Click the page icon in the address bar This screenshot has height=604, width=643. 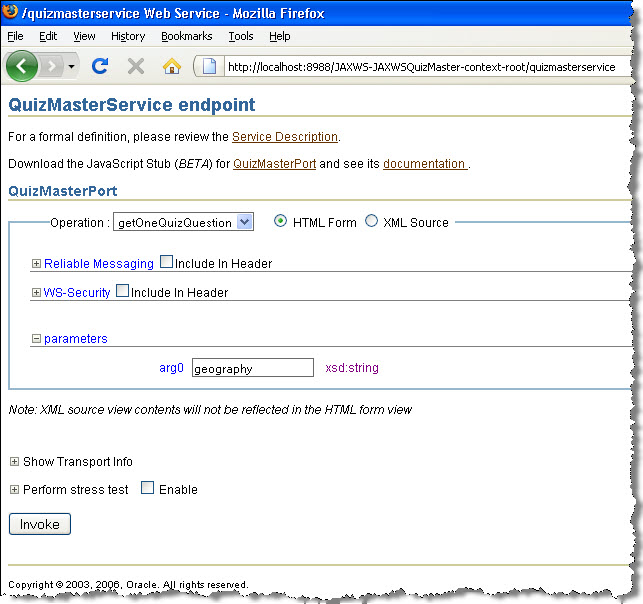[x=209, y=67]
